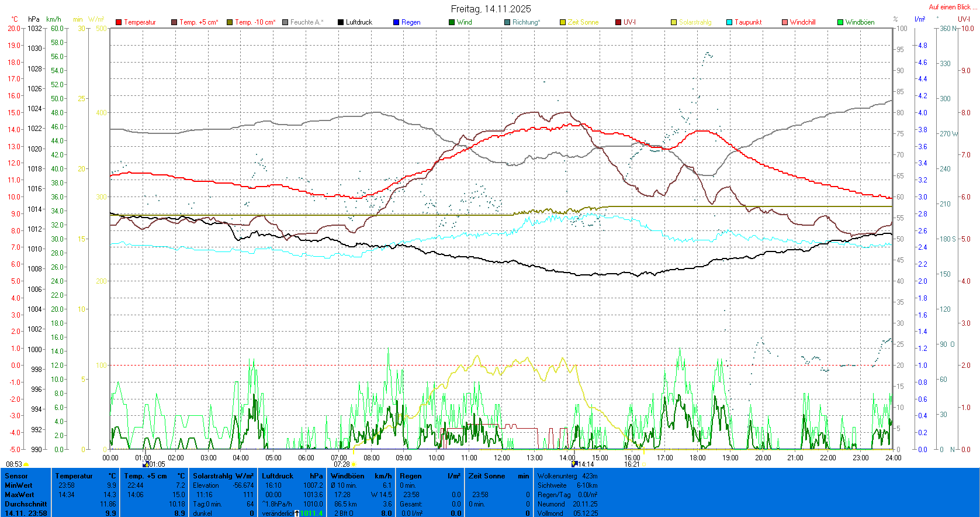Click the moon icon at 14:14
The width and height of the screenshot is (980, 517).
pyautogui.click(x=574, y=464)
